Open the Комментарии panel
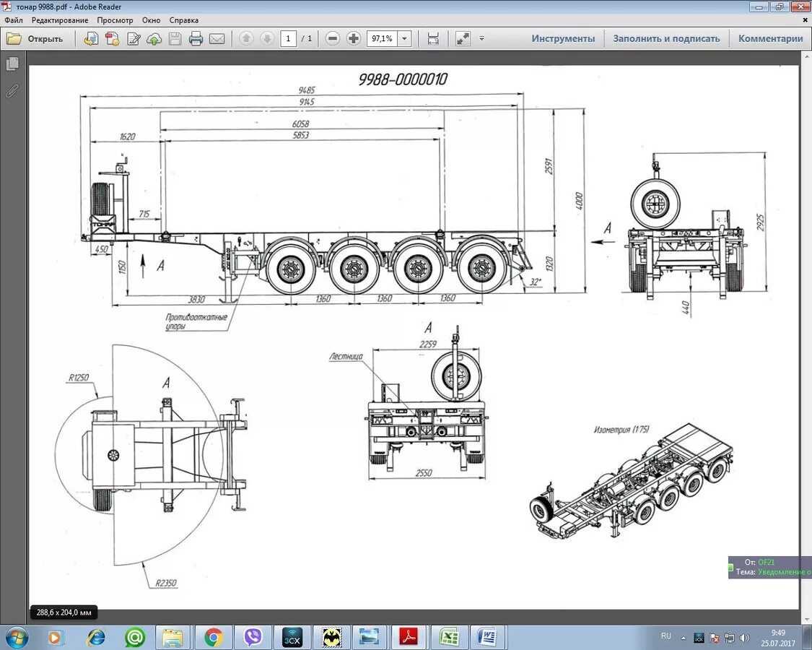The width and height of the screenshot is (812, 650). pyautogui.click(x=771, y=38)
